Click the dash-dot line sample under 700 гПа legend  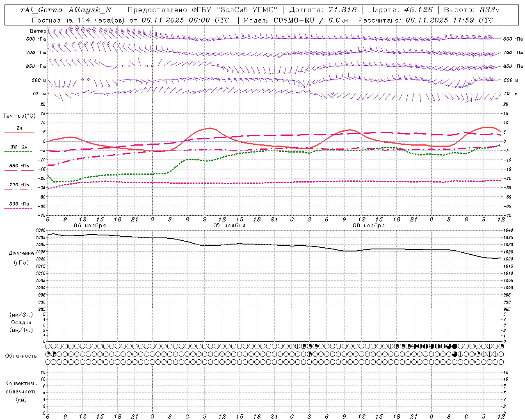coord(18,189)
